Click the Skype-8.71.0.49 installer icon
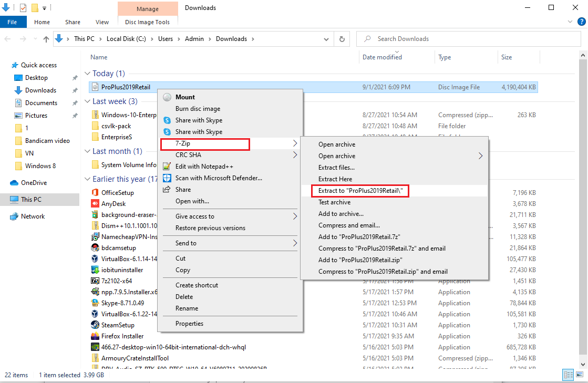Screen dimensions: 588x383 click(95, 303)
